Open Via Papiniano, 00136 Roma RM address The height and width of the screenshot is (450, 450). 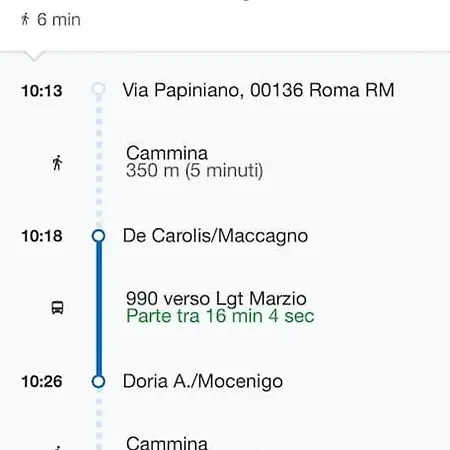[x=258, y=90]
